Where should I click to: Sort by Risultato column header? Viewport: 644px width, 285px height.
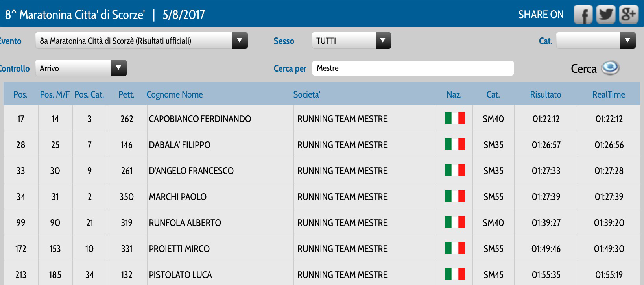point(545,94)
